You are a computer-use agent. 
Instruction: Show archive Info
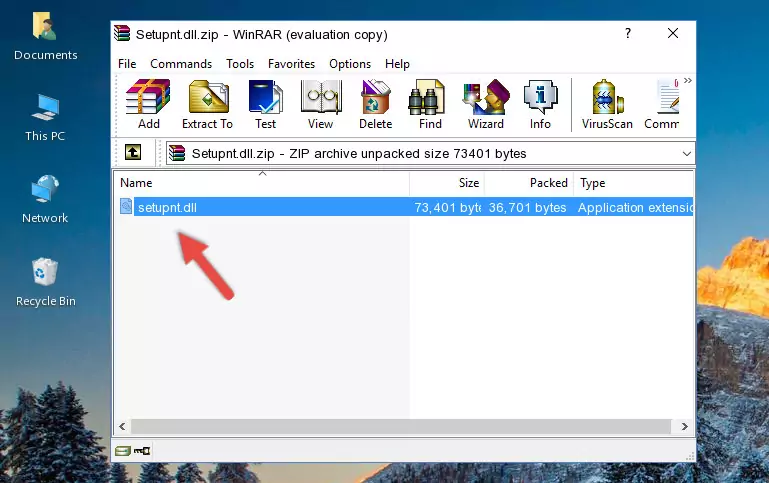tap(540, 104)
